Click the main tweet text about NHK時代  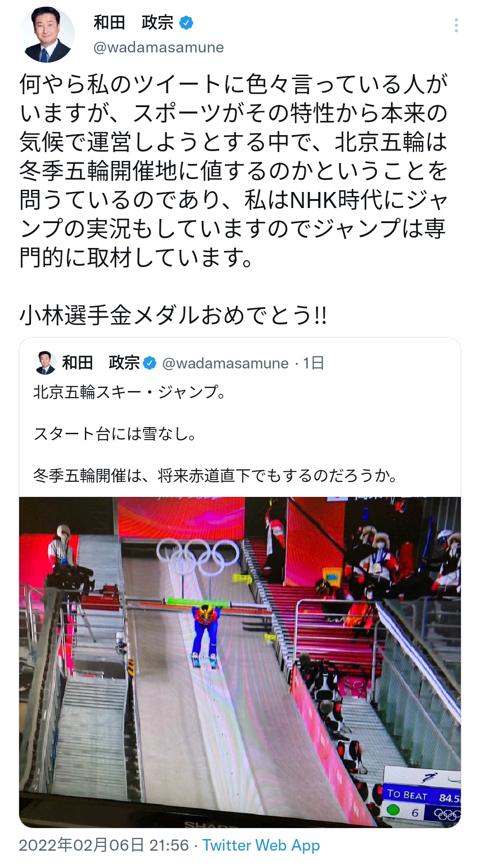[x=233, y=171]
